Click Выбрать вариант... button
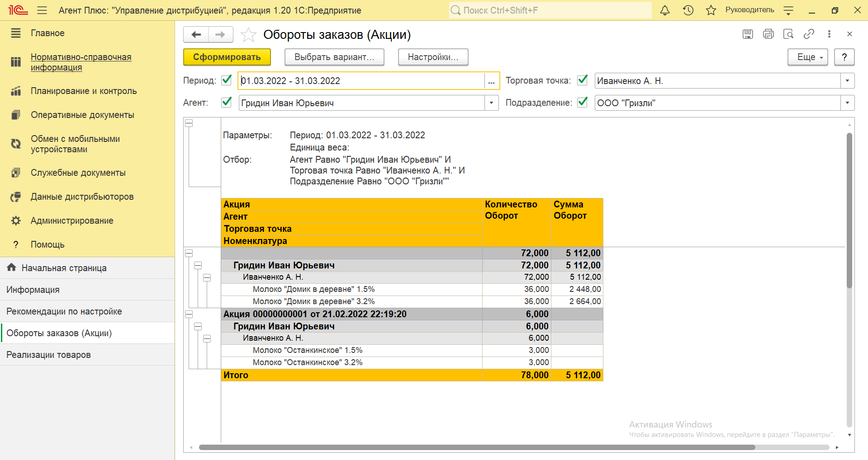 point(334,57)
